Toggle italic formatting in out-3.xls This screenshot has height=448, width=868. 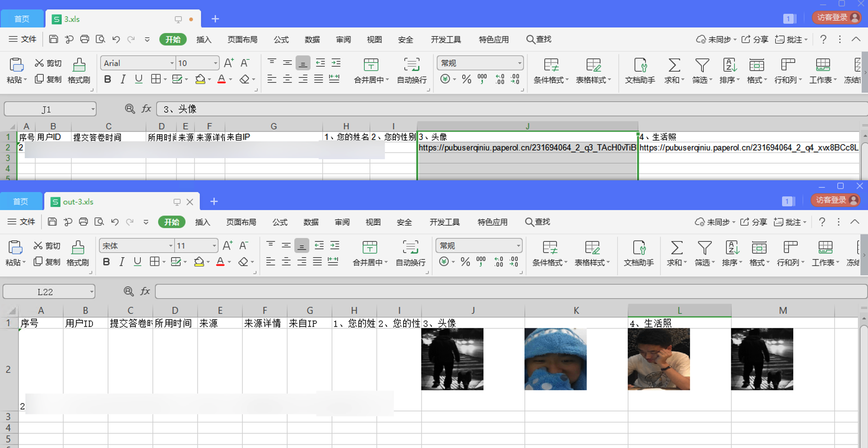click(122, 262)
